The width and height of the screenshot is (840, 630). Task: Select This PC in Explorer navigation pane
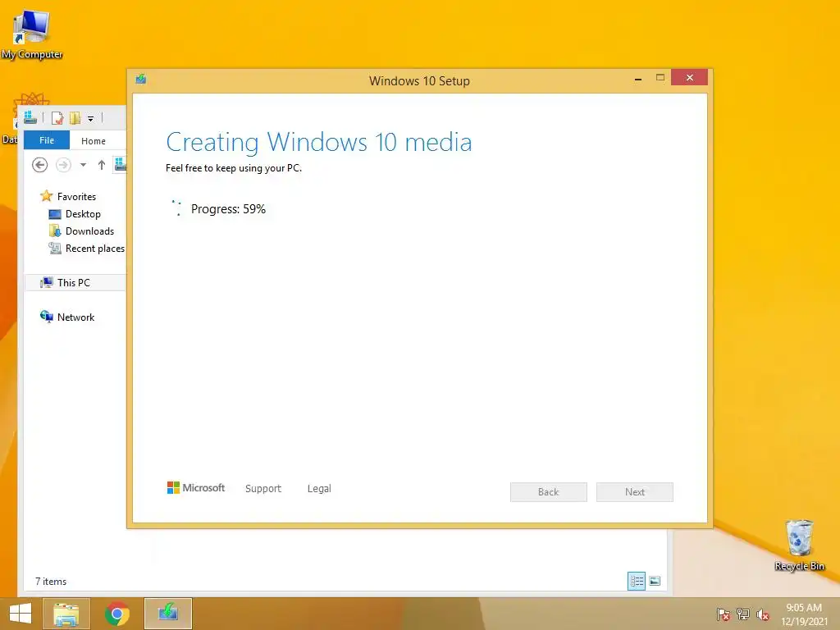click(74, 282)
